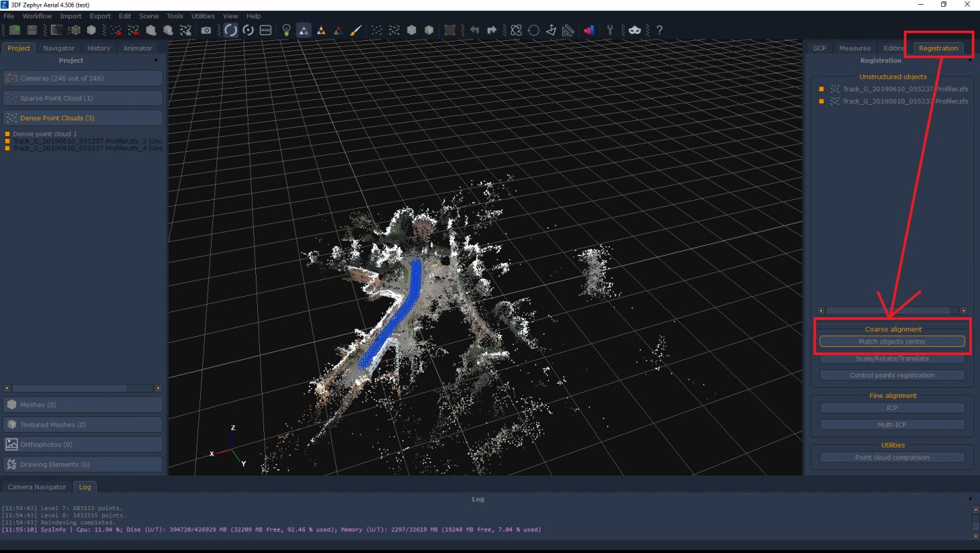The width and height of the screenshot is (980, 553).
Task: Select the orbit navigation mode icon
Action: pos(231,30)
